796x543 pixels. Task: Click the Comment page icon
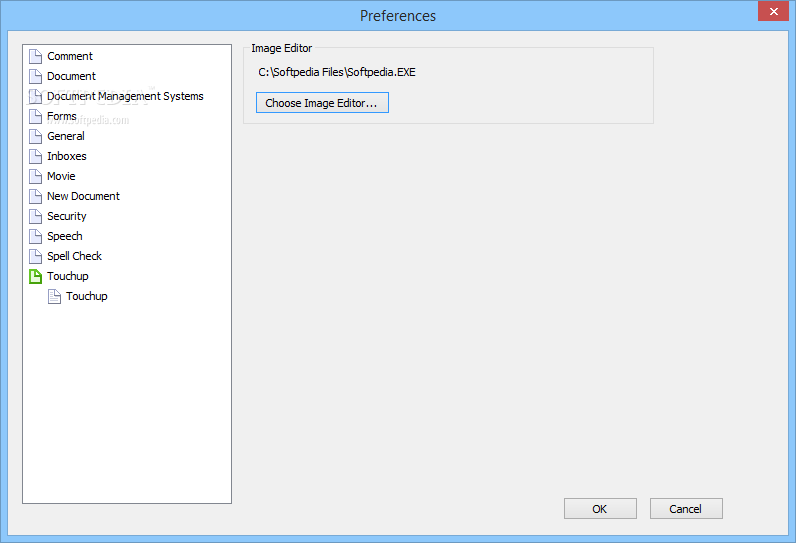[x=36, y=56]
